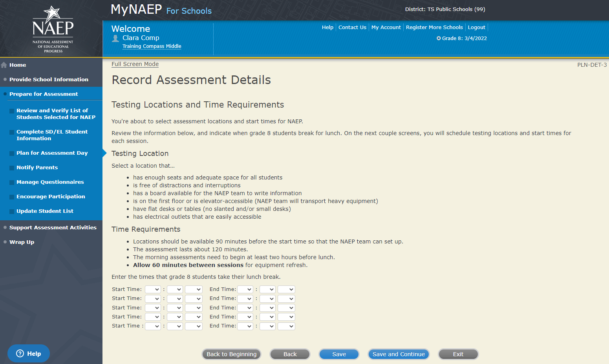Open the fourth row End Time AM/PM dropdown
Viewport: 609px width, 364px height.
coord(286,317)
